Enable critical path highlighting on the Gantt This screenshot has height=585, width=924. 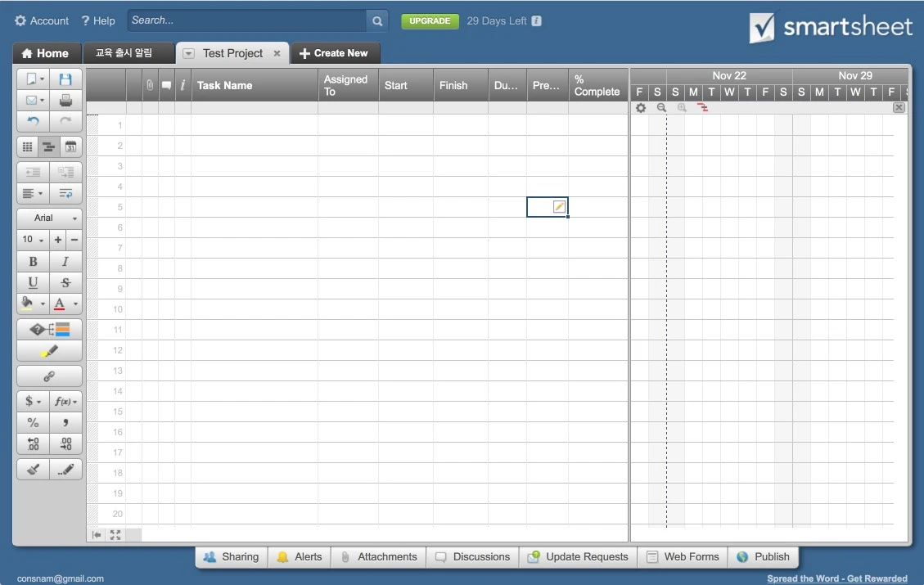(x=703, y=107)
